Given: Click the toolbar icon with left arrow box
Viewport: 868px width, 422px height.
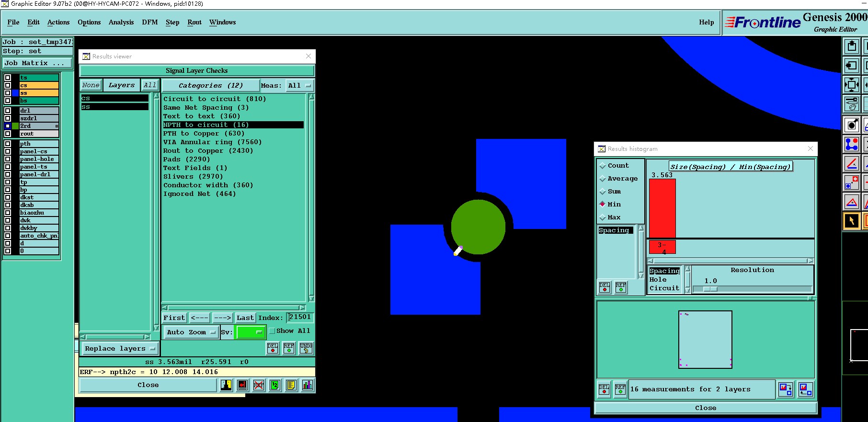Looking at the screenshot, I should pyautogui.click(x=852, y=66).
